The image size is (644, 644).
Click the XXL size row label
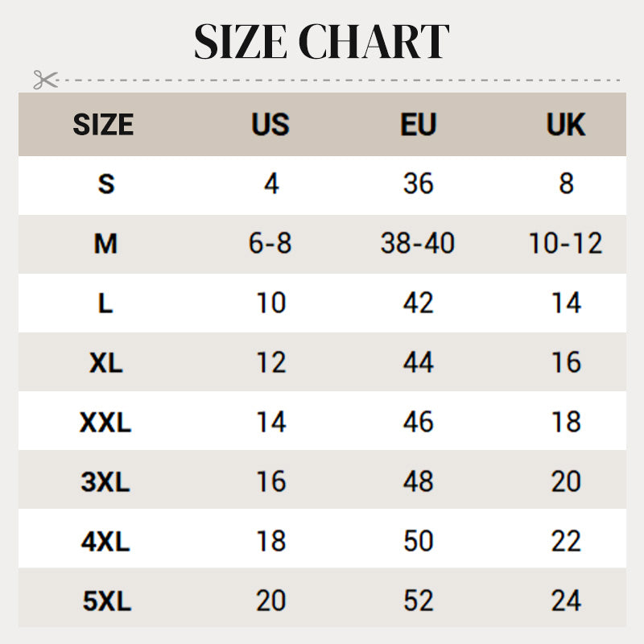click(x=105, y=423)
